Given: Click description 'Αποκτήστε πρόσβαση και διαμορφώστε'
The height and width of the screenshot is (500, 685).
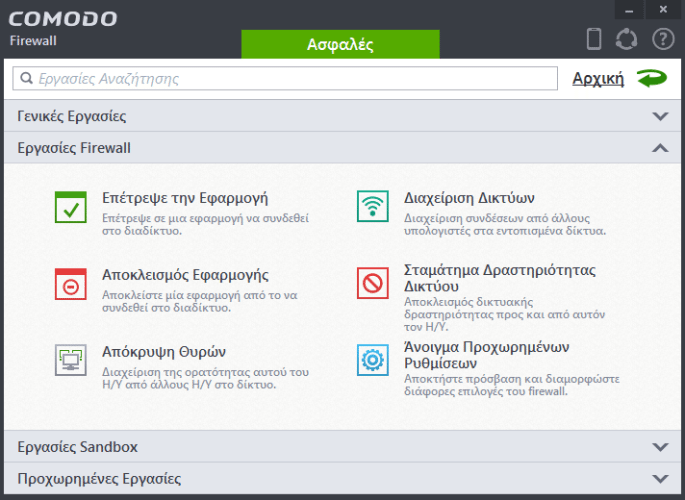Looking at the screenshot, I should (x=512, y=379).
